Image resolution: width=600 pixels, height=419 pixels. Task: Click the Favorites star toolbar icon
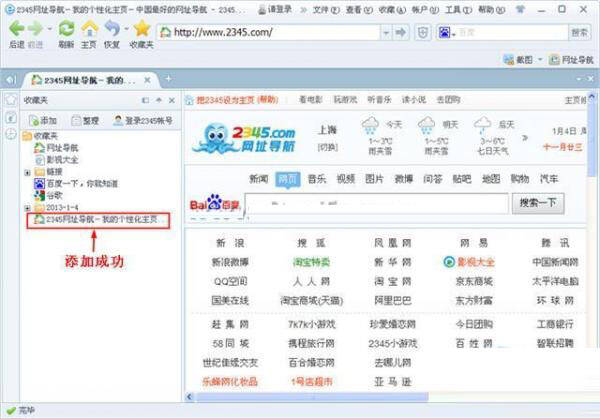(142, 29)
